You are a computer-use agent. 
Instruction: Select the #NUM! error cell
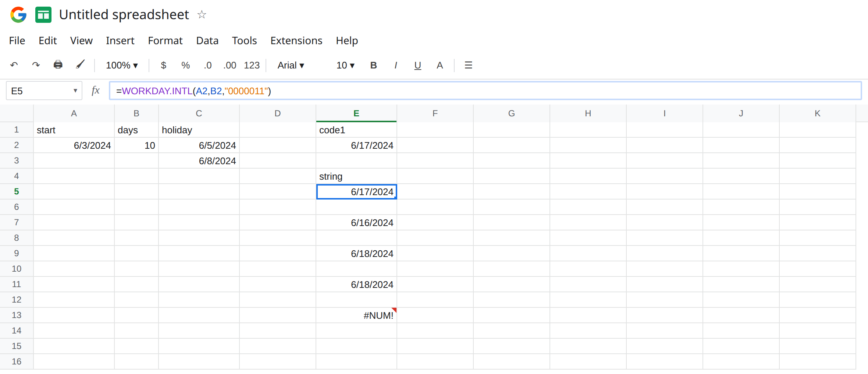(x=356, y=315)
